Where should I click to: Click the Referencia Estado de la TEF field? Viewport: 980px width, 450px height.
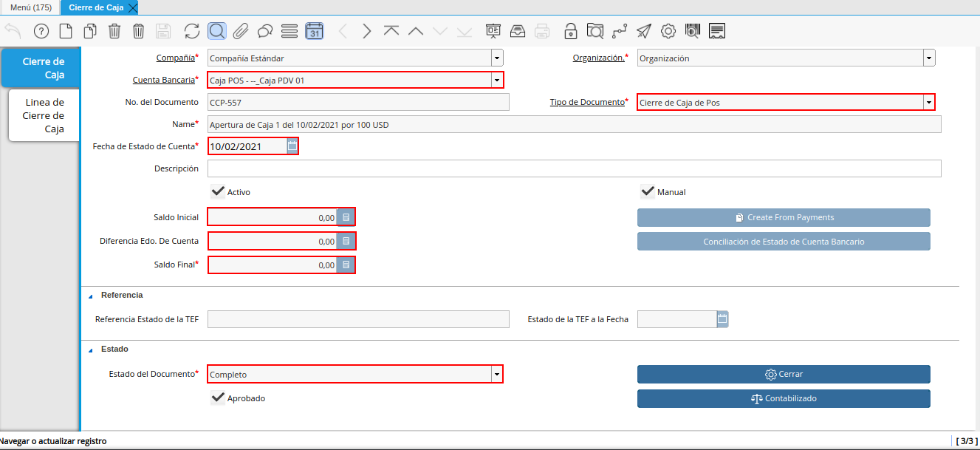(358, 319)
